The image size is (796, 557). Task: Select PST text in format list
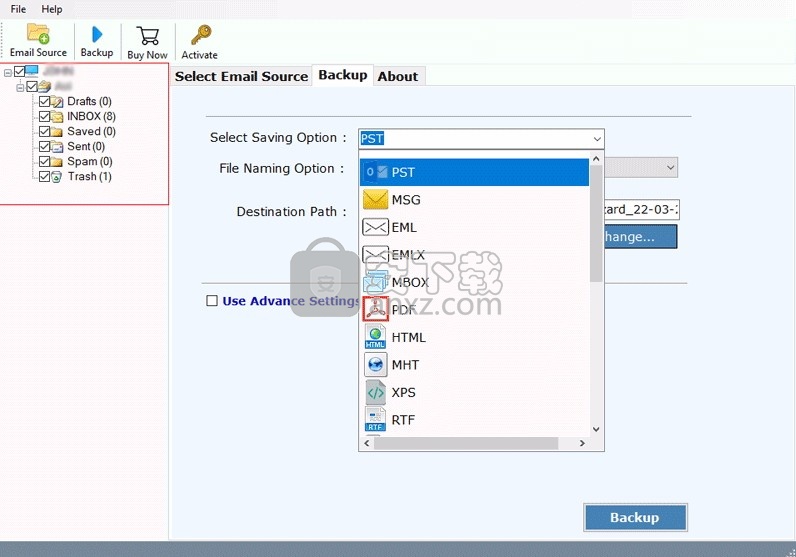pyautogui.click(x=403, y=172)
